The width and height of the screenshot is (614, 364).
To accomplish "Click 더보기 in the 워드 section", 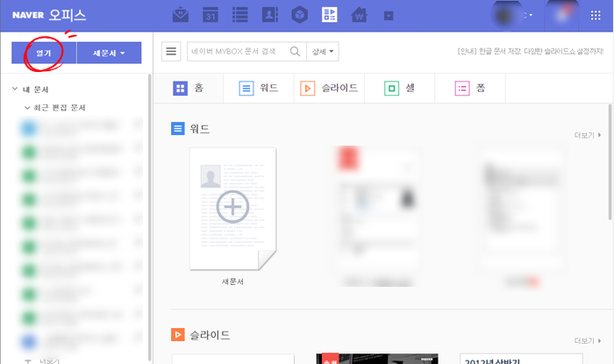I will click(588, 135).
